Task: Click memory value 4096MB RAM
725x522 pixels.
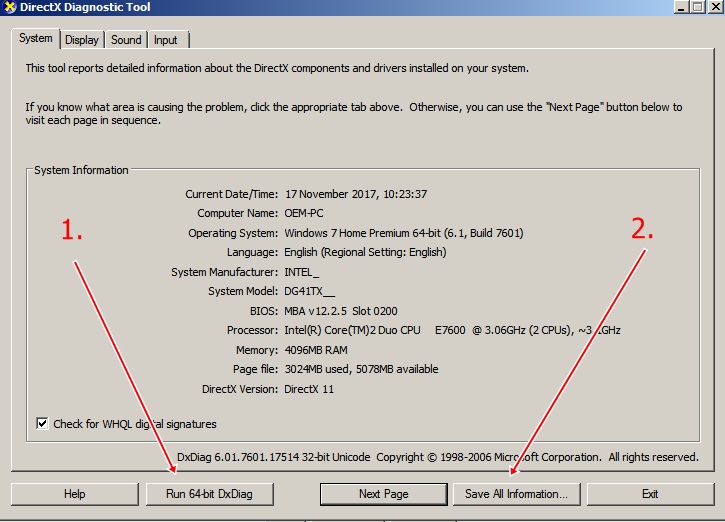Action: point(316,350)
